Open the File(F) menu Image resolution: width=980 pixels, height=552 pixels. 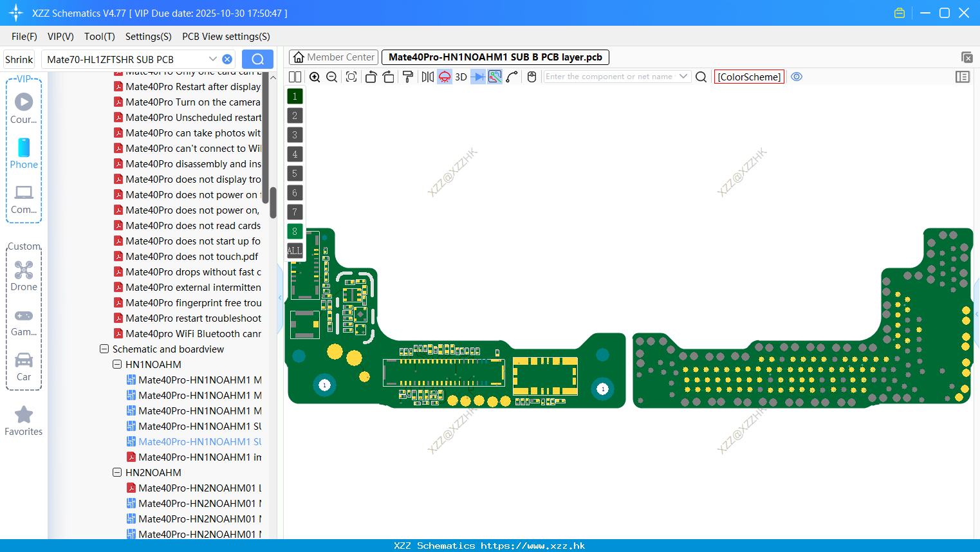(24, 37)
